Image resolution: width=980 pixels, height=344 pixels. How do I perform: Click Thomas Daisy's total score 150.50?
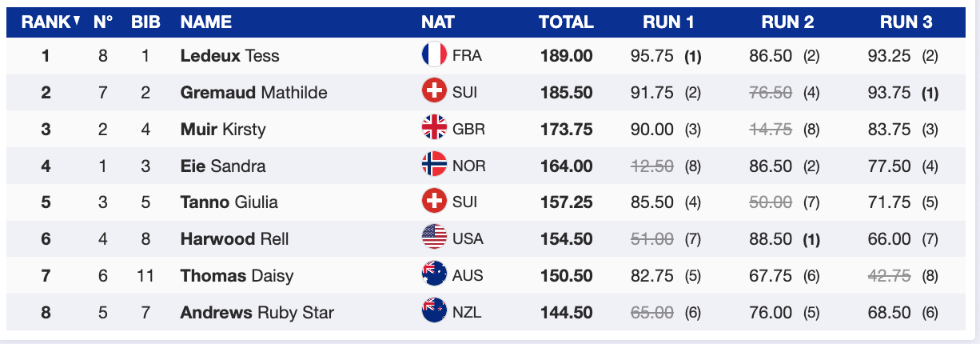566,276
